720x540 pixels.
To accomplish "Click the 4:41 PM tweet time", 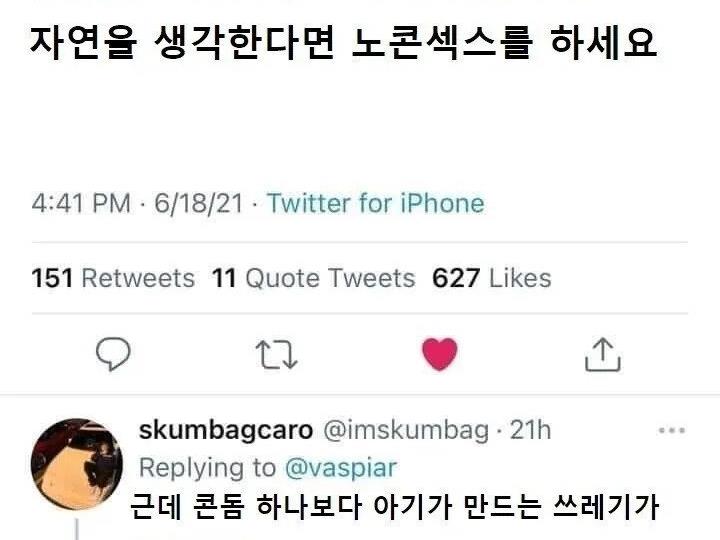I will pyautogui.click(x=81, y=204).
